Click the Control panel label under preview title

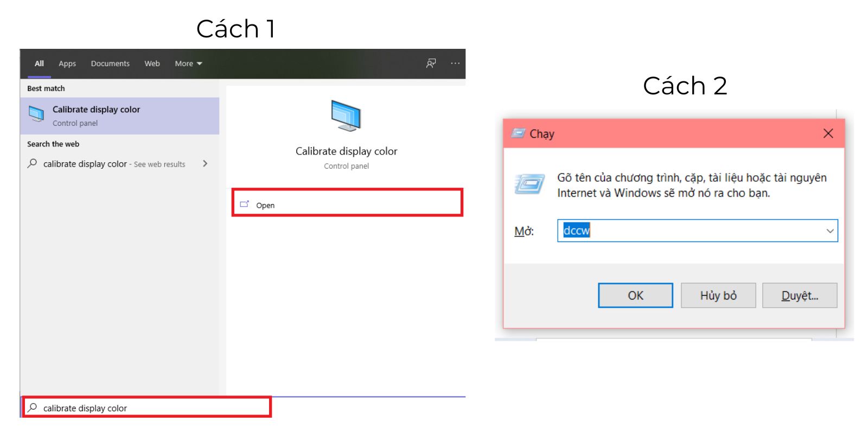pyautogui.click(x=346, y=166)
